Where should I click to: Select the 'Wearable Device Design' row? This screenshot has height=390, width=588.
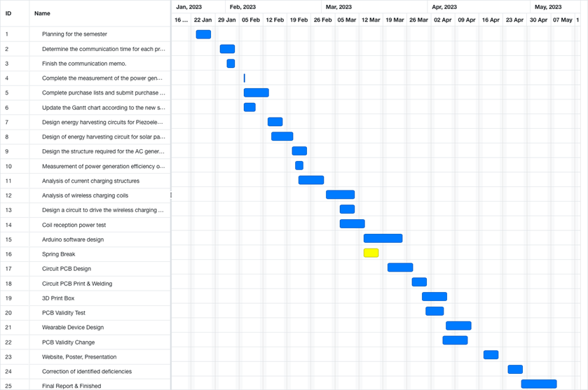coord(73,328)
